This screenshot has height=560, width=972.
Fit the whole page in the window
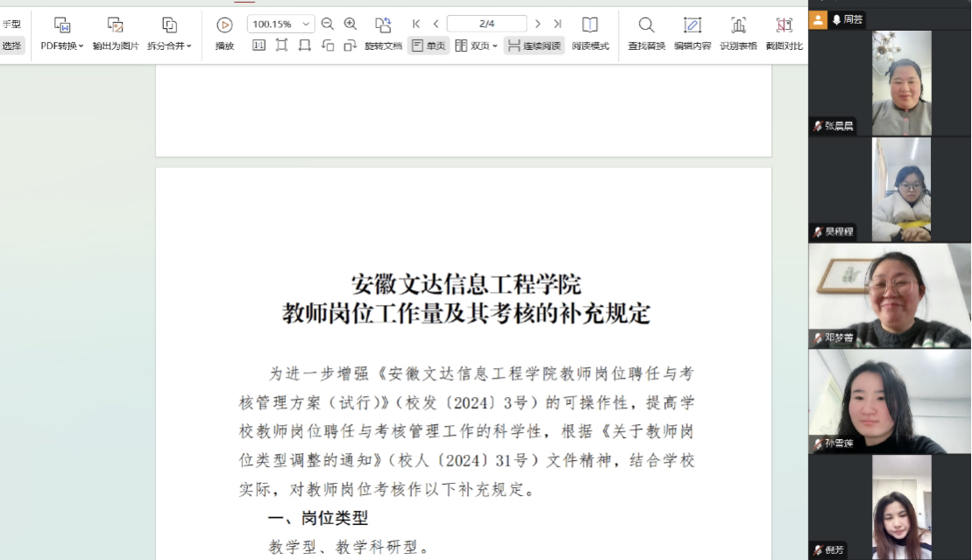[x=281, y=46]
